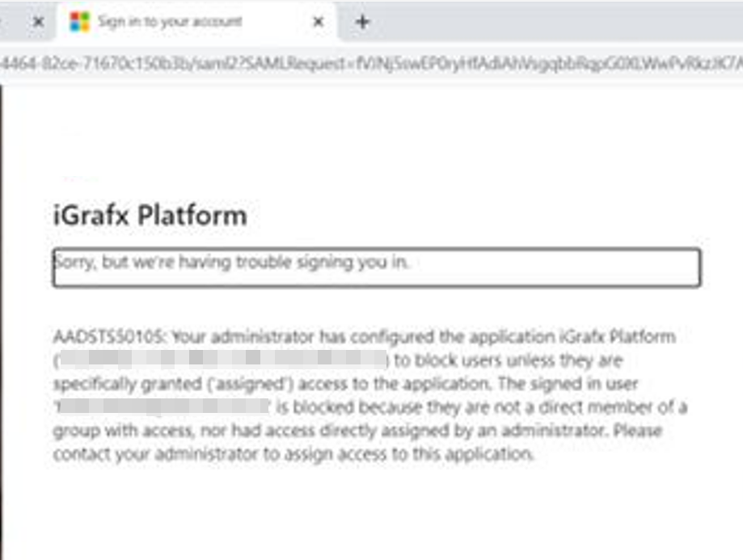
Task: Close the "Sign in to your account" tab
Action: click(319, 22)
